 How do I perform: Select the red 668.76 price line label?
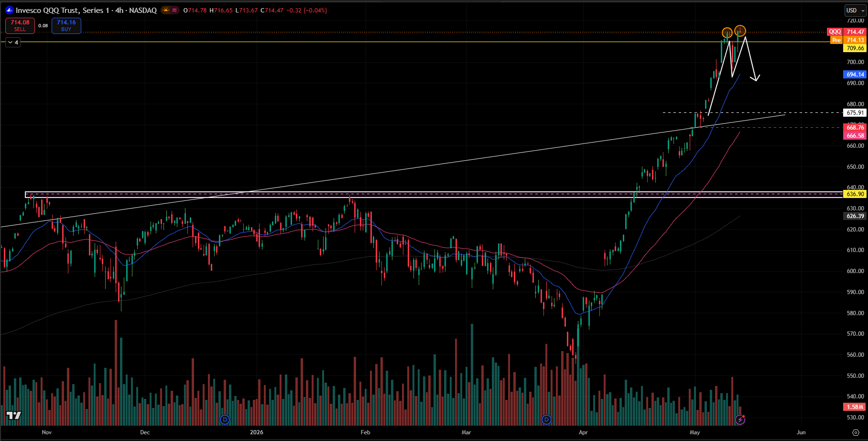[855, 128]
